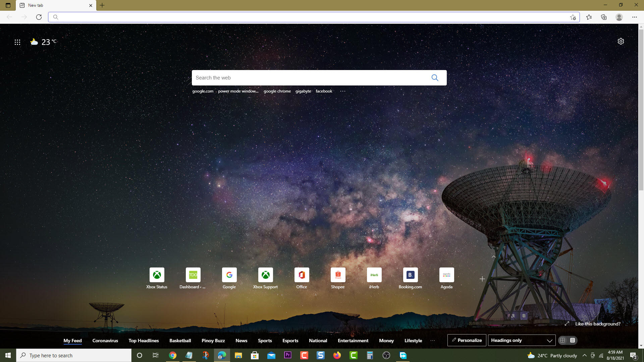The width and height of the screenshot is (644, 362).
Task: Collapse quick links with chevron arrow
Action: (x=493, y=257)
